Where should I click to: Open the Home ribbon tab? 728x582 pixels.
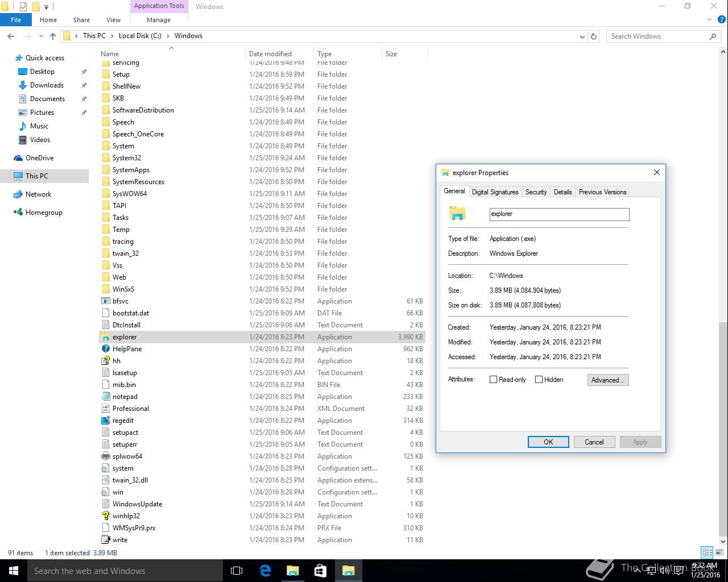[48, 20]
